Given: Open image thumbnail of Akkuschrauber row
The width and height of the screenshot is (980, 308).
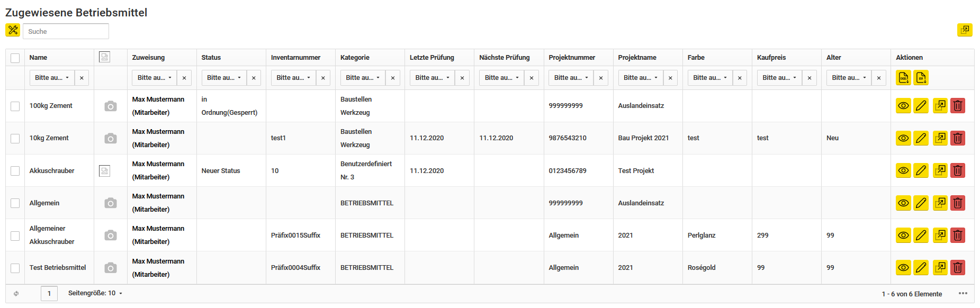Looking at the screenshot, I should click(105, 170).
